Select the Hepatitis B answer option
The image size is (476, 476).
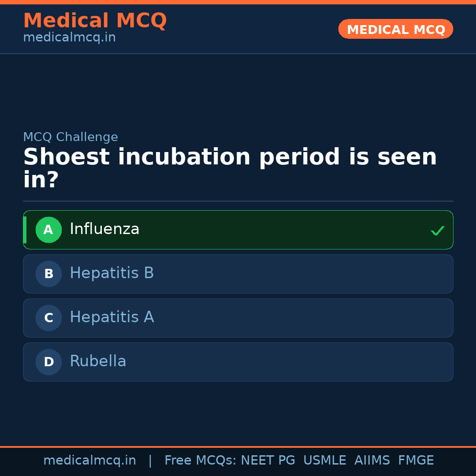[x=238, y=274]
